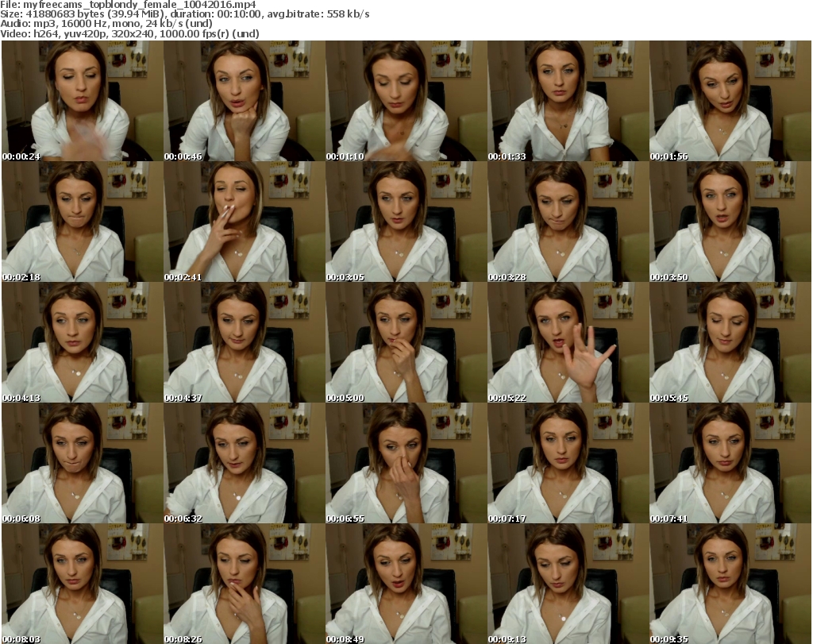Open the frame marked 00:06:32
The width and height of the screenshot is (813, 644).
pyautogui.click(x=244, y=463)
